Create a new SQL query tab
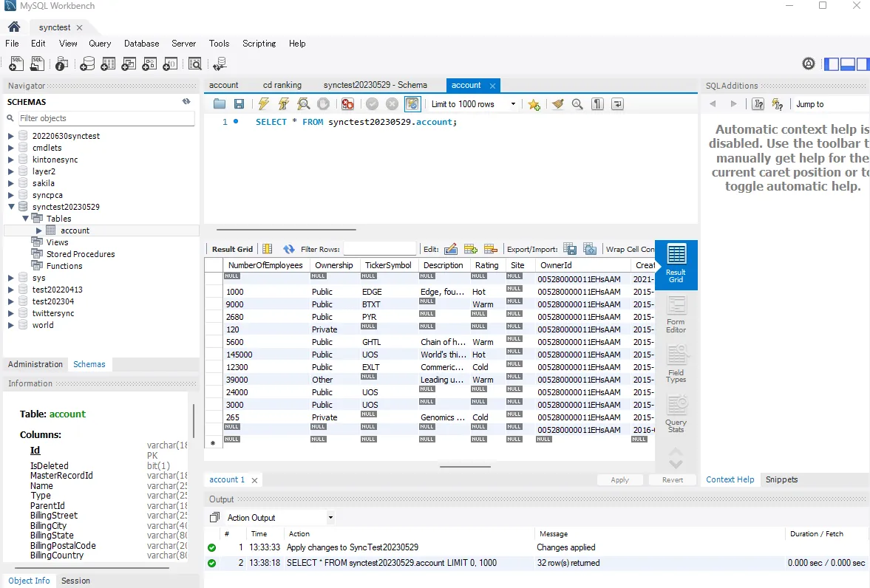The image size is (870, 588). pos(15,64)
